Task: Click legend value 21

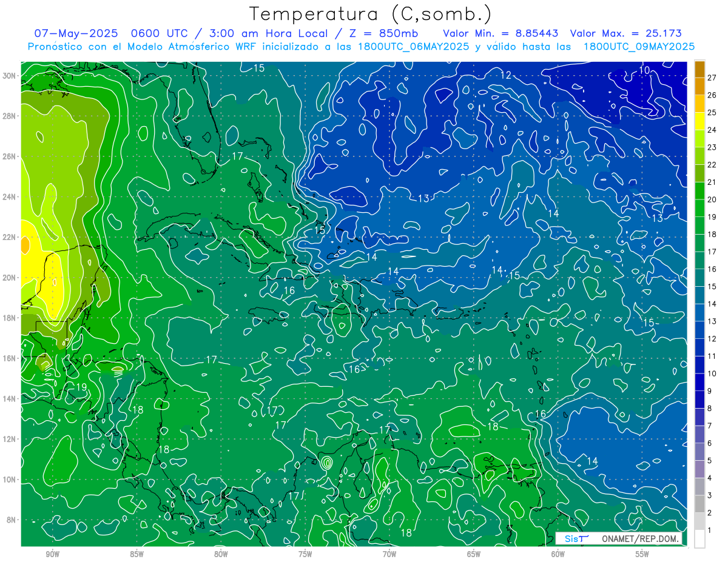Action: pyautogui.click(x=712, y=182)
